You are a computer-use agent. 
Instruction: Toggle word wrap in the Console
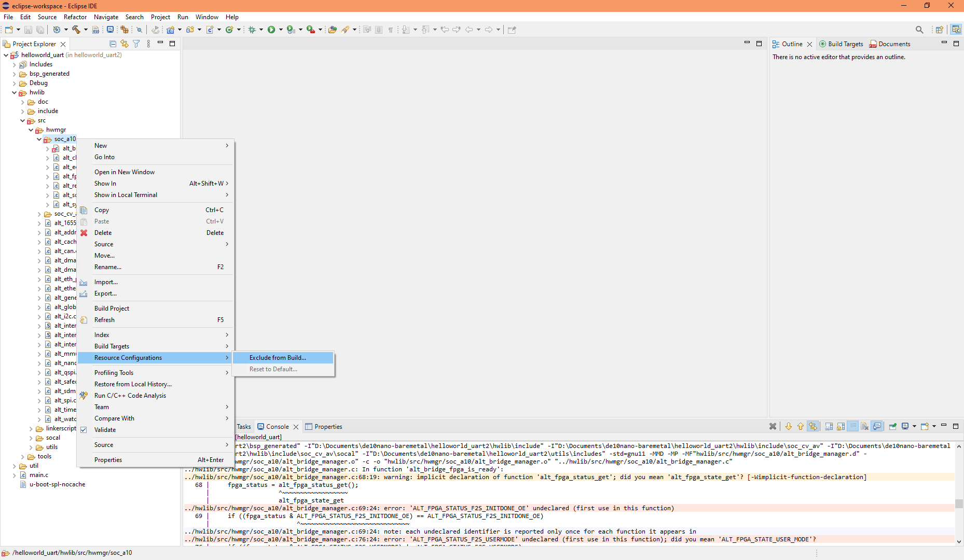853,426
